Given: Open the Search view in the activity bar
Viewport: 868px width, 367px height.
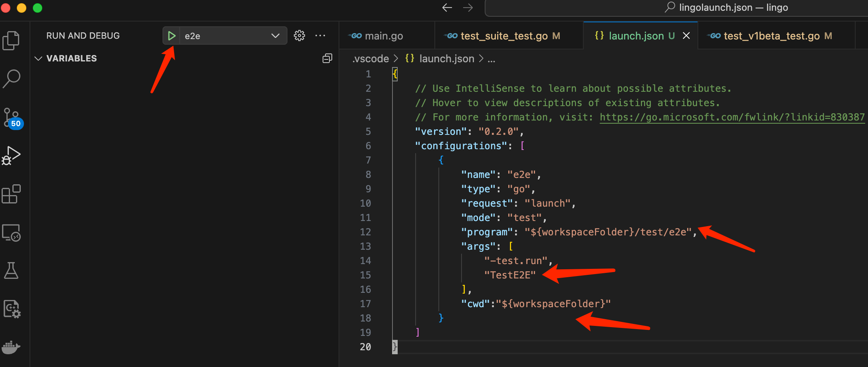Looking at the screenshot, I should (x=11, y=79).
